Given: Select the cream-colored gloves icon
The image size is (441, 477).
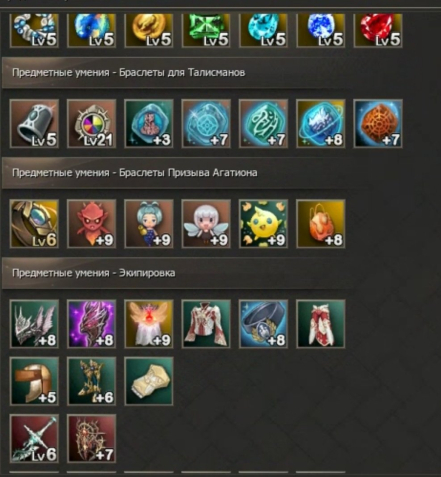Looking at the screenshot, I should point(149,381).
